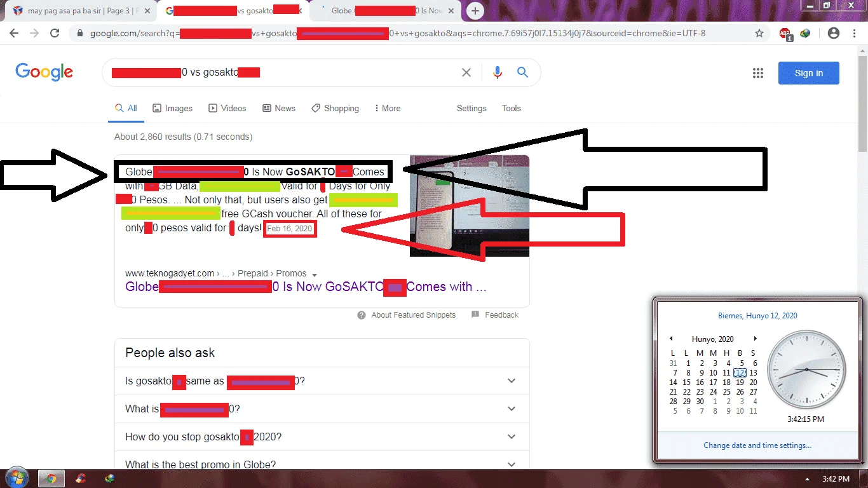Click the blue Sign in button
Viewport: 868px width, 488px height.
coord(808,73)
